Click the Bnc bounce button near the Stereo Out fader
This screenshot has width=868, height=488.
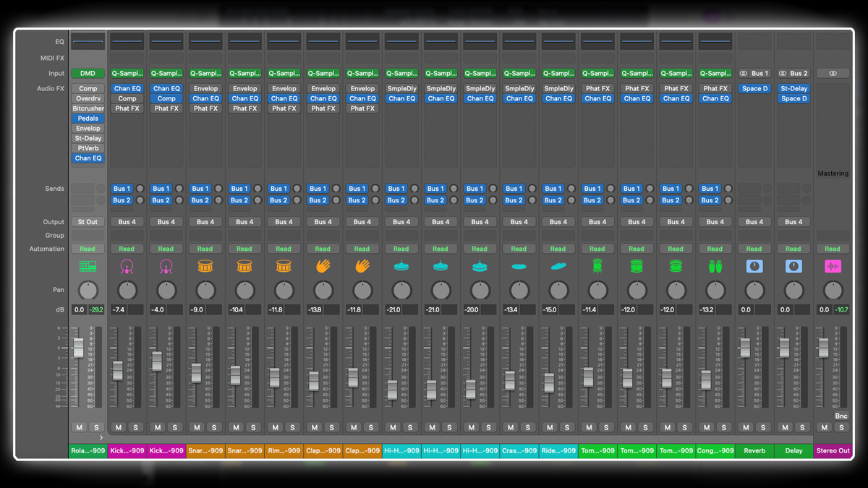coord(841,416)
